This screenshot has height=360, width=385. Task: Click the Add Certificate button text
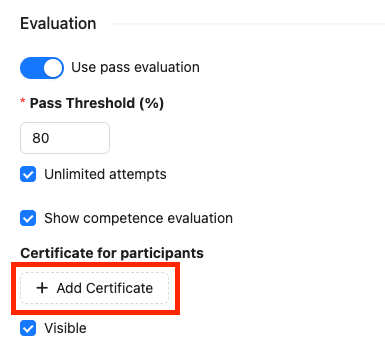coord(105,288)
